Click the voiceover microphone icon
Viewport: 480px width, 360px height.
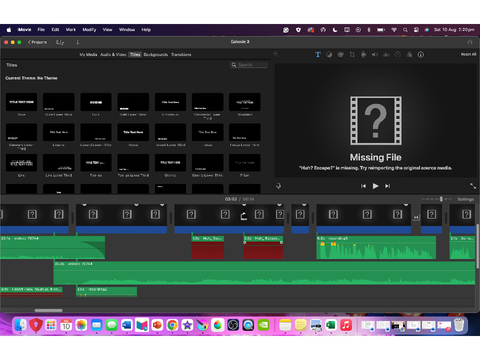pos(279,186)
